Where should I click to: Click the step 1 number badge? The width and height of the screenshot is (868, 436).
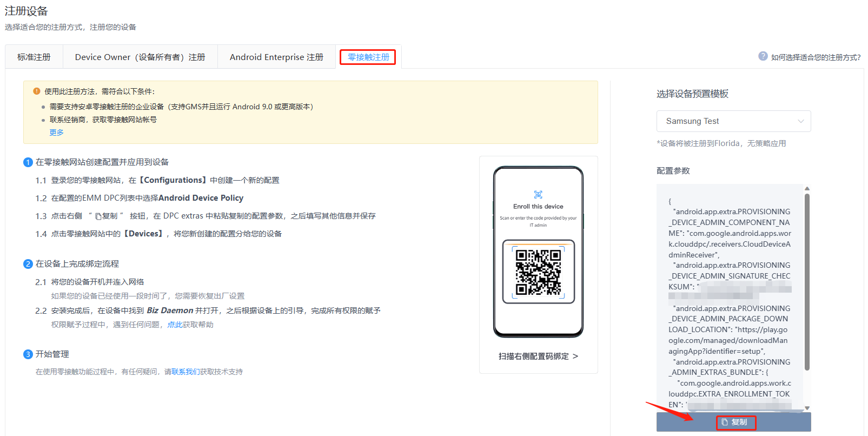pos(28,162)
